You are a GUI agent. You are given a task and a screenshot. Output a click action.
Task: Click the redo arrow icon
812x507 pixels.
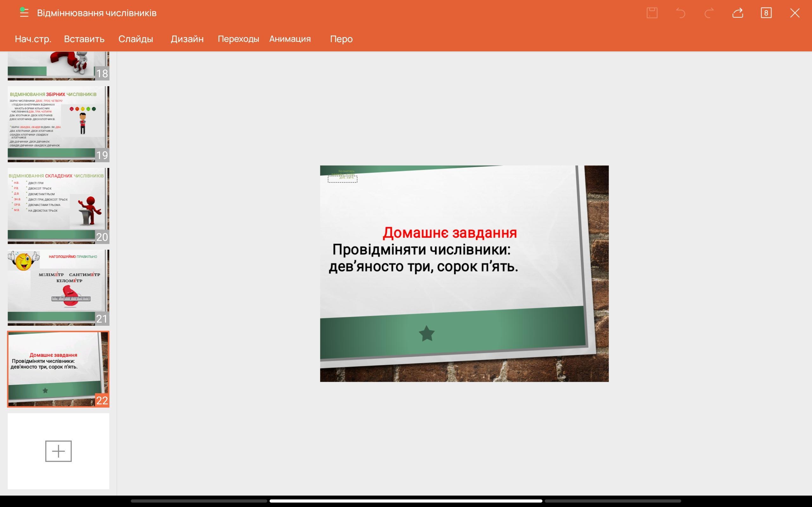pyautogui.click(x=709, y=13)
